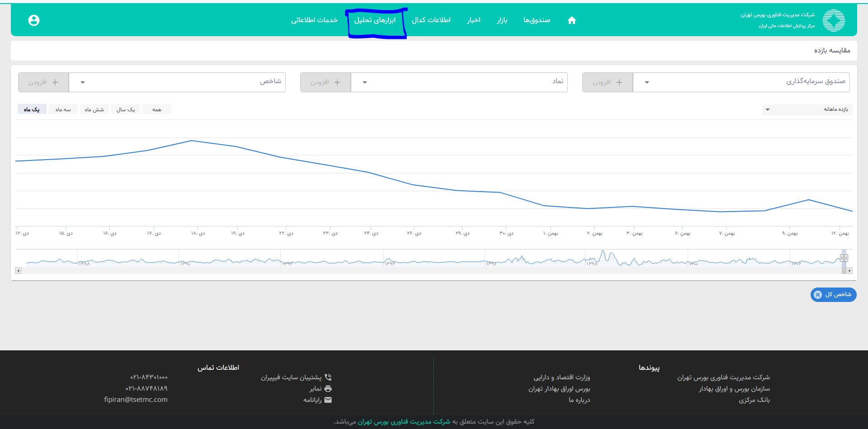868x429 pixels.
Task: Click افزودن button next to شاخص
Action: tap(43, 82)
